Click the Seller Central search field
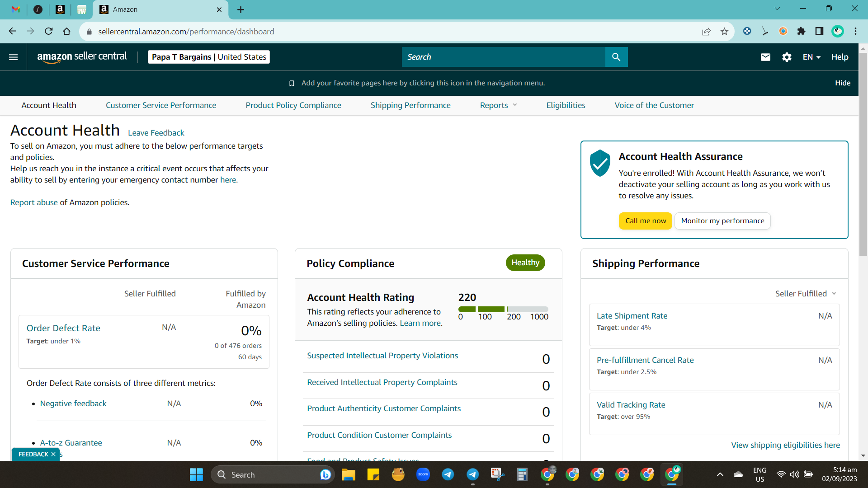868x488 pixels. (x=504, y=57)
